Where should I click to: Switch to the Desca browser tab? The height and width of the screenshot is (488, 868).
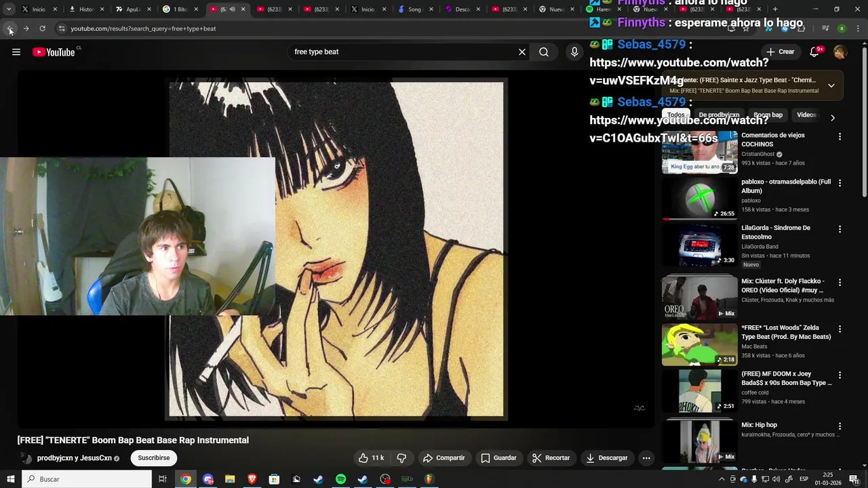[x=462, y=9]
